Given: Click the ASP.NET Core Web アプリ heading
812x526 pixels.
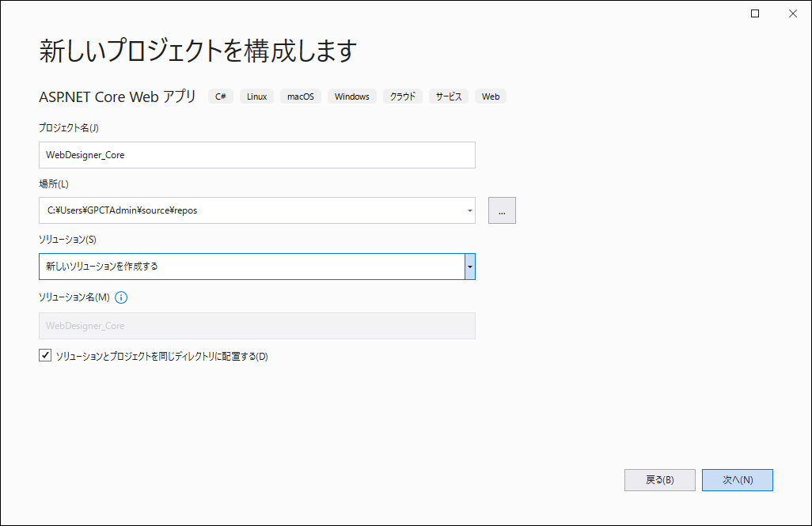Looking at the screenshot, I should [x=118, y=96].
